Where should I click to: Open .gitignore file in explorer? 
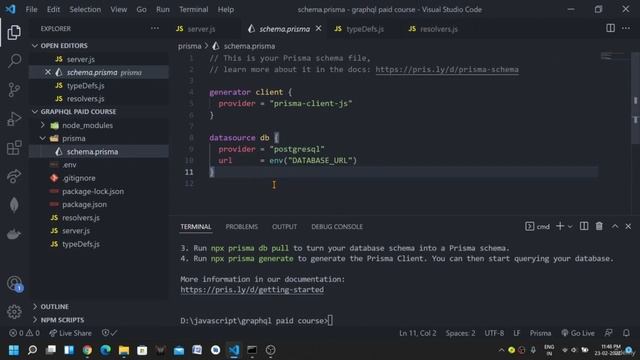(79, 178)
